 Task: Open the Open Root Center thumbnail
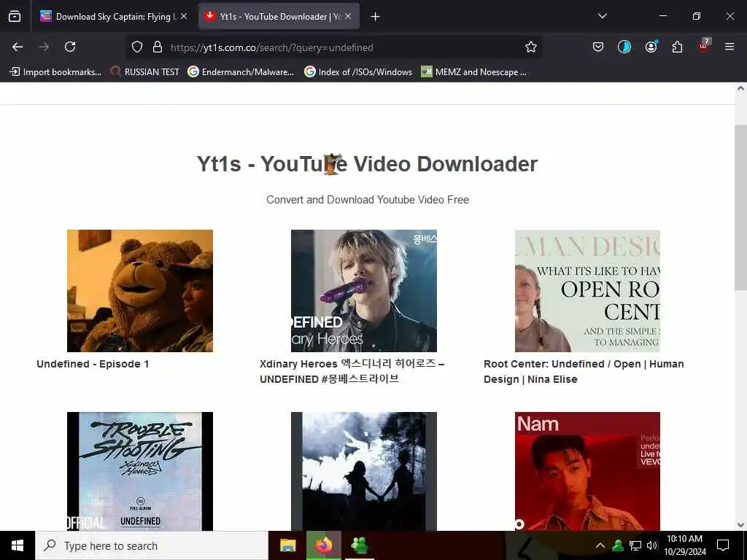[587, 291]
